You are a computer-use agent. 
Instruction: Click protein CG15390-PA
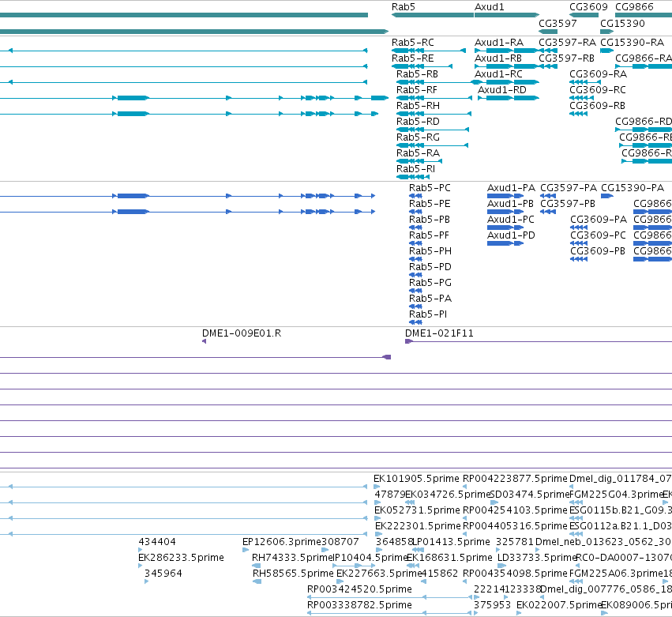click(x=633, y=188)
